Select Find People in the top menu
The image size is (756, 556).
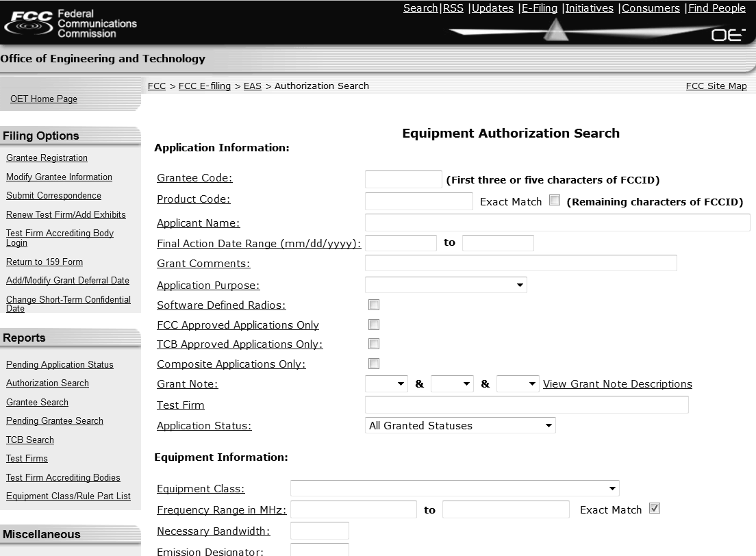click(716, 8)
